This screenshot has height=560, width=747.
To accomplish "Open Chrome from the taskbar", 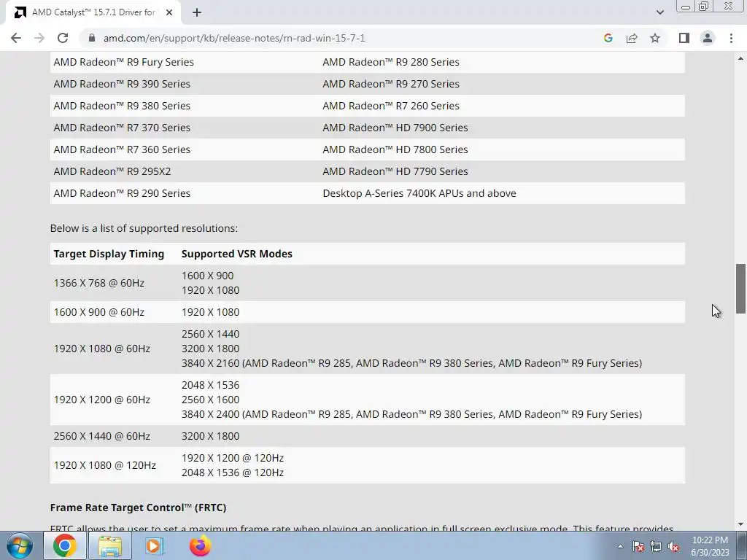I will tap(65, 545).
